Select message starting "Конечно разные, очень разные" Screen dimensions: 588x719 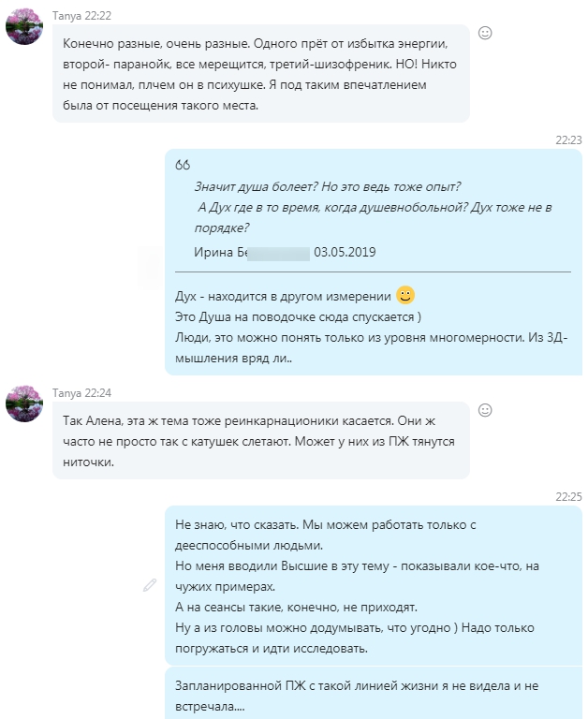[261, 74]
